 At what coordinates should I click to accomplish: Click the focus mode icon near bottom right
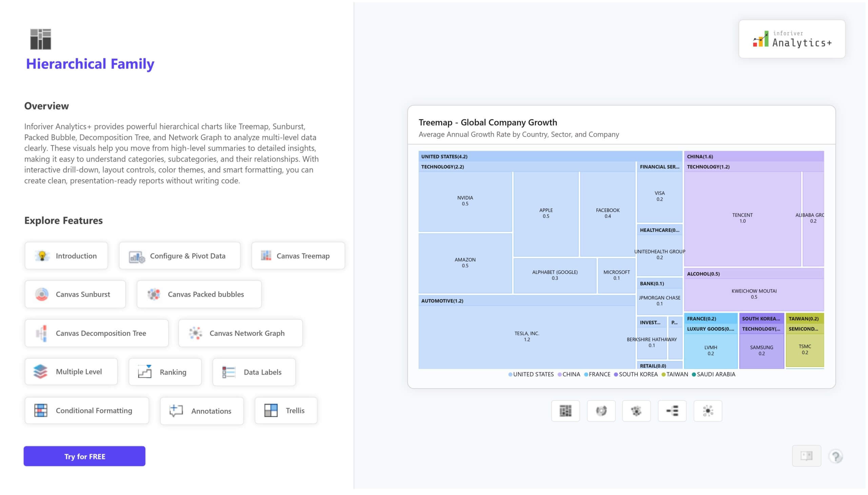point(806,456)
